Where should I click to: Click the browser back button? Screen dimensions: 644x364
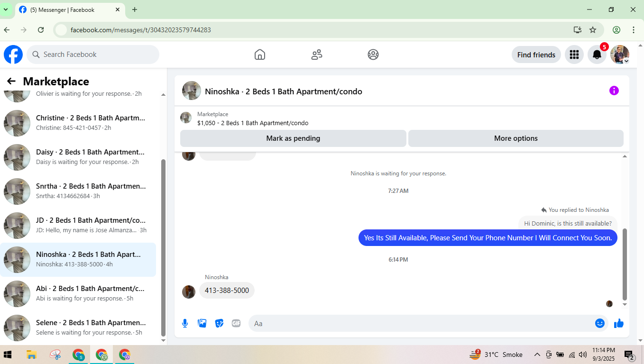[x=7, y=30]
